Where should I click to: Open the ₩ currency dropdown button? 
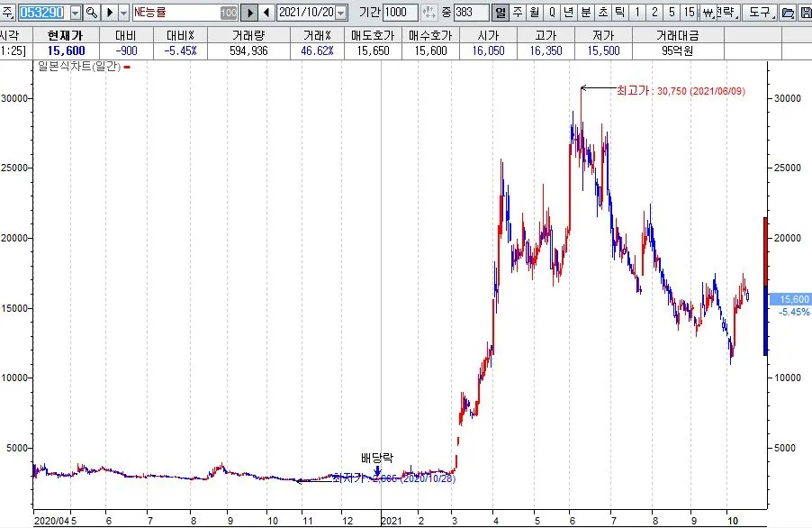[x=707, y=12]
